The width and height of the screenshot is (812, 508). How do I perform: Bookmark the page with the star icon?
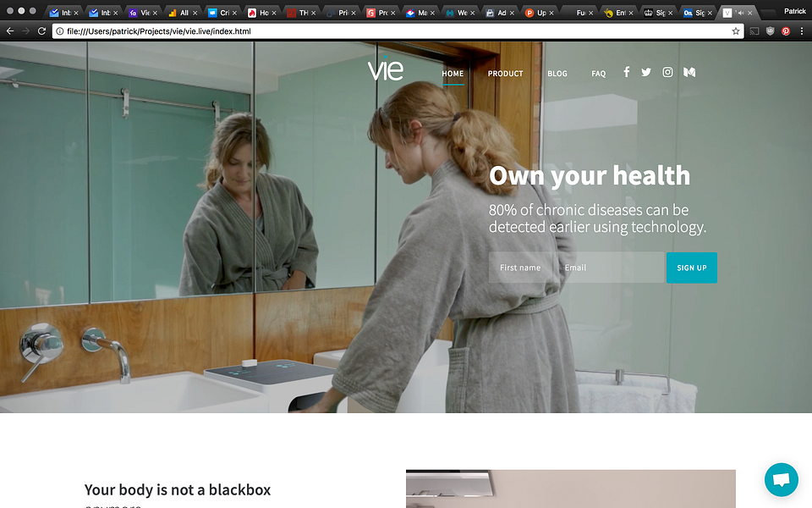click(735, 31)
